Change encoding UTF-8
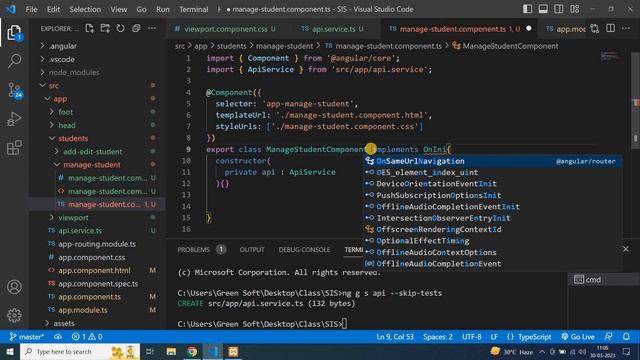 coord(471,337)
